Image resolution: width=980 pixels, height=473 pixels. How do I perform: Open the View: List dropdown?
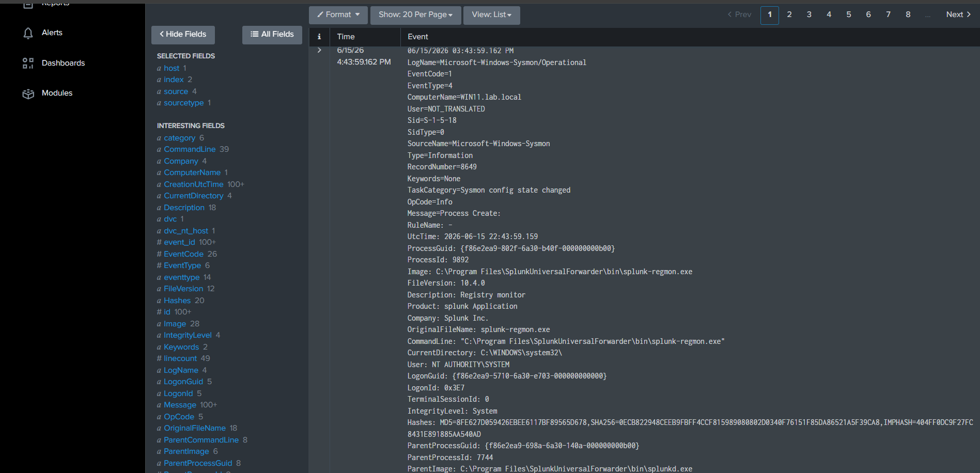[491, 15]
